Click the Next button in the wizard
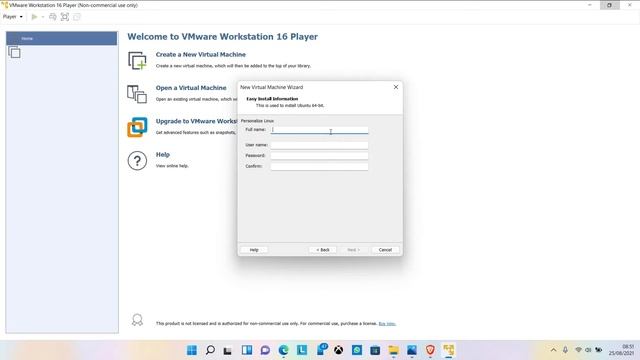640x360 pixels. click(353, 250)
